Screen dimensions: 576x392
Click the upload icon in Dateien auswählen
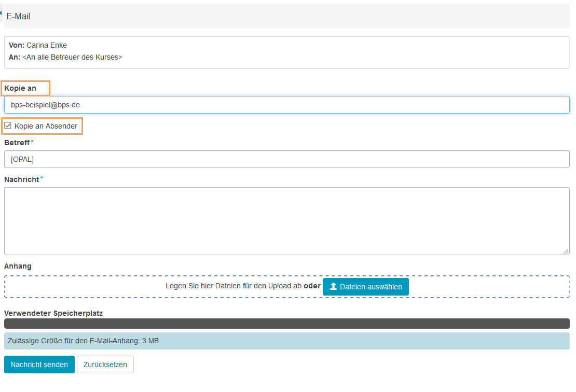pyautogui.click(x=333, y=287)
